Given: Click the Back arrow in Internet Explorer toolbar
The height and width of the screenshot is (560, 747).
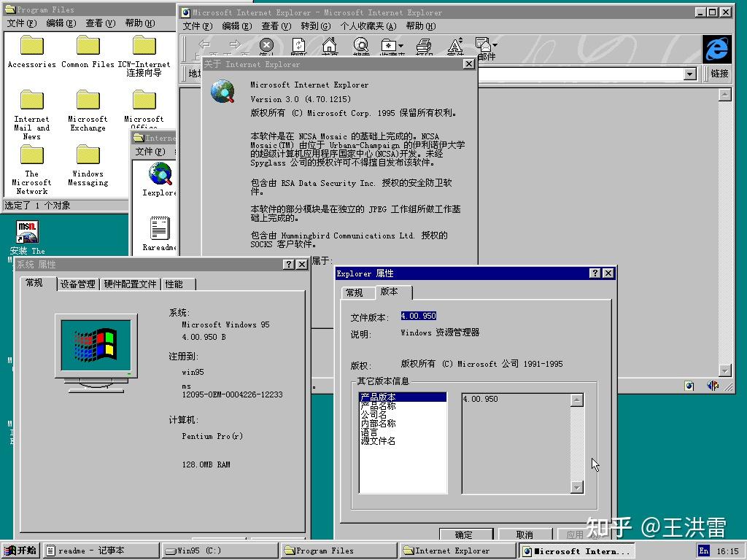Looking at the screenshot, I should 206,45.
